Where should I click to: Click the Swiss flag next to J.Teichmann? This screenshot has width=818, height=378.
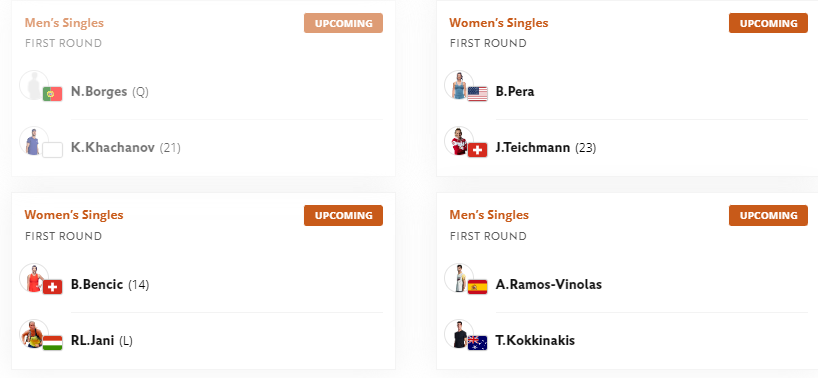point(477,150)
